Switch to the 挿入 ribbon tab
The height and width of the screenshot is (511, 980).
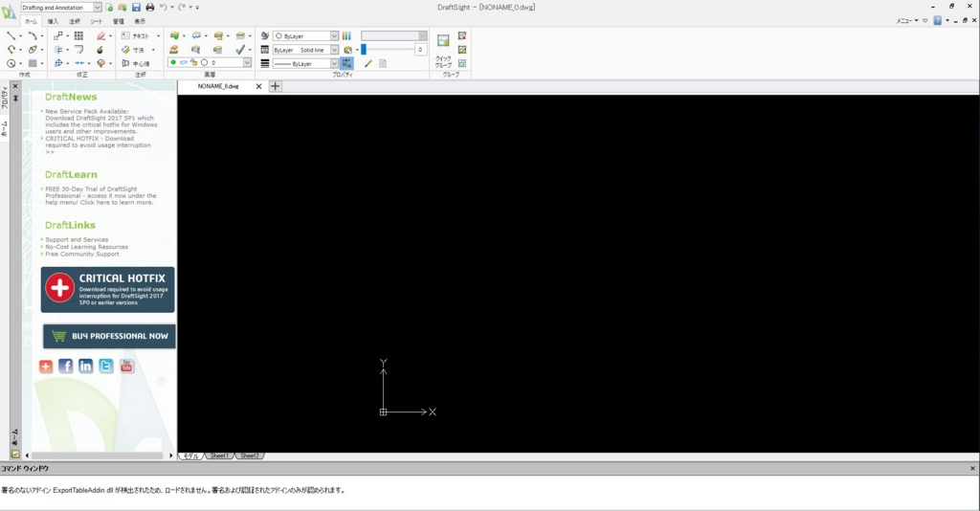tap(54, 21)
